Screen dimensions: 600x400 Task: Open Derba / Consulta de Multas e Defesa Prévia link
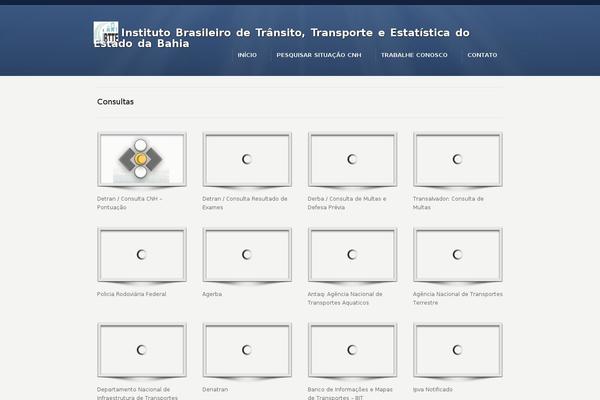point(347,203)
